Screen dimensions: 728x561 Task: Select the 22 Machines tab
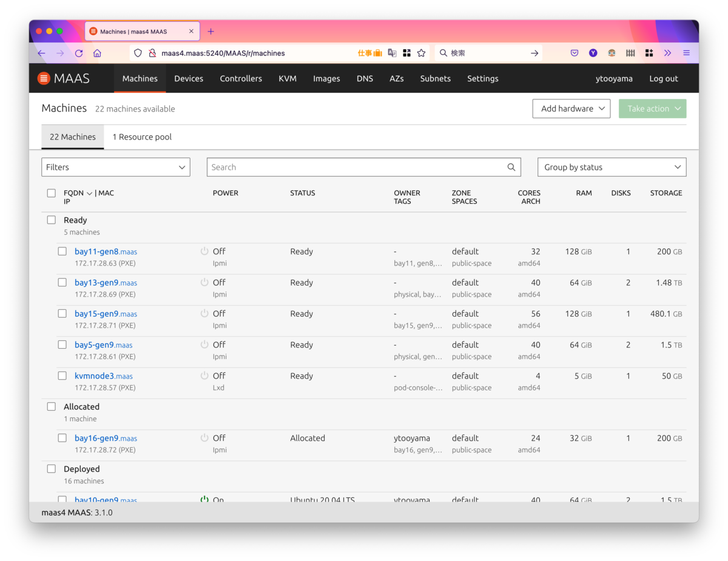(73, 137)
